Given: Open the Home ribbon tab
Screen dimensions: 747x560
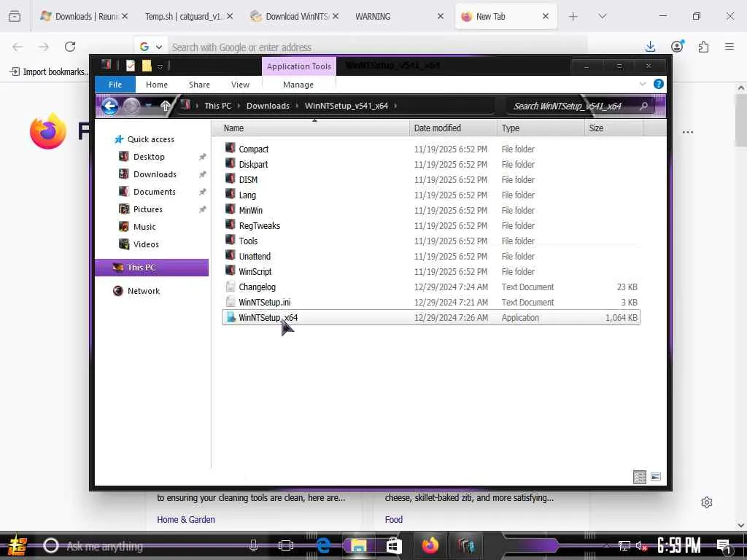Looking at the screenshot, I should coord(157,85).
